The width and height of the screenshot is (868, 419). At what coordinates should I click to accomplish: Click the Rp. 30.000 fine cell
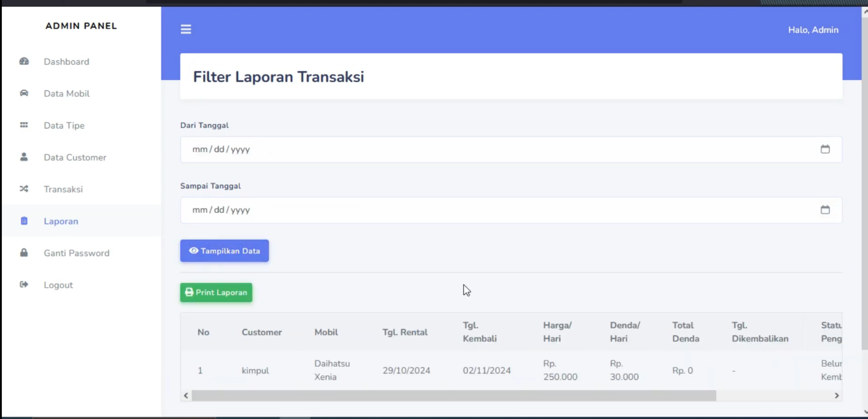click(624, 370)
